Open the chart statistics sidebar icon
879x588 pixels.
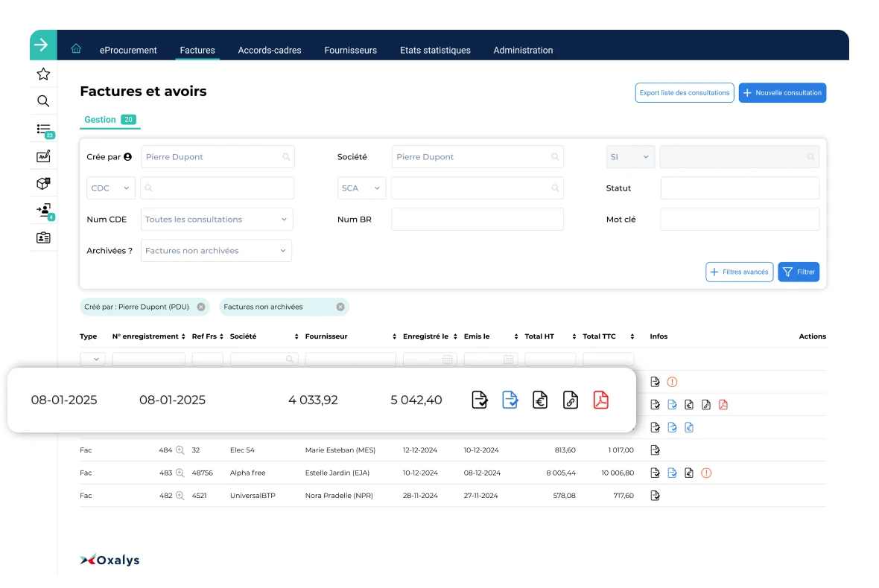(43, 156)
